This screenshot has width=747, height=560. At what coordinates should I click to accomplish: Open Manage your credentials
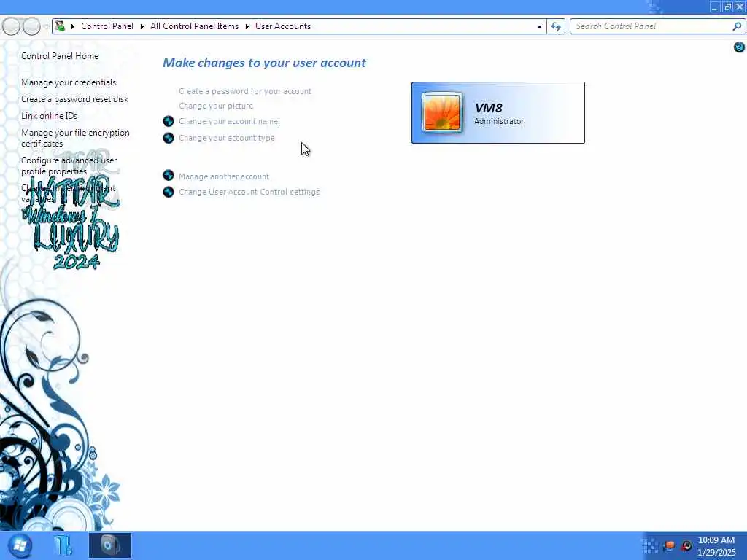69,82
